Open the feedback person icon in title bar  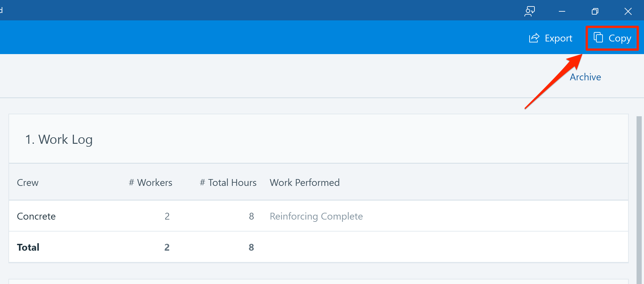pyautogui.click(x=530, y=11)
